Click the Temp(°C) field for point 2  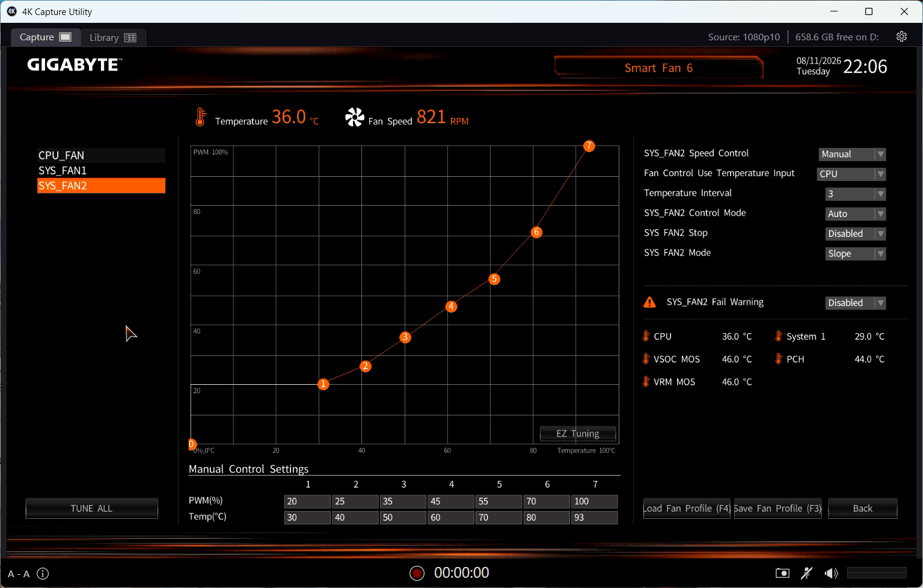(355, 518)
